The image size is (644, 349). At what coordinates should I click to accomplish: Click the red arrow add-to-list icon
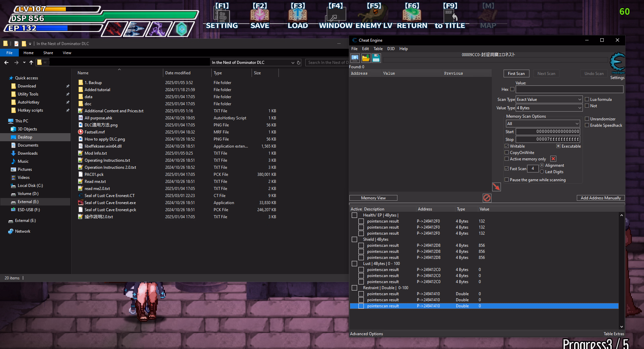tap(496, 187)
